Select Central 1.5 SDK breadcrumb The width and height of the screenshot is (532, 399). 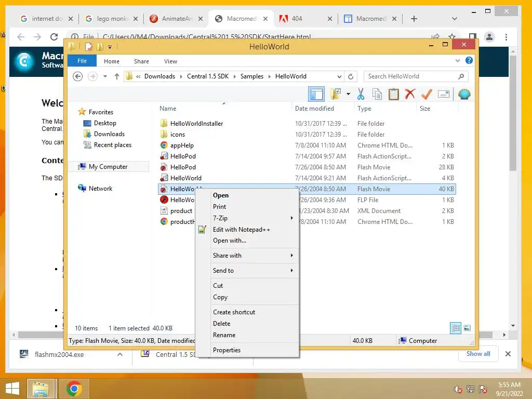click(208, 76)
